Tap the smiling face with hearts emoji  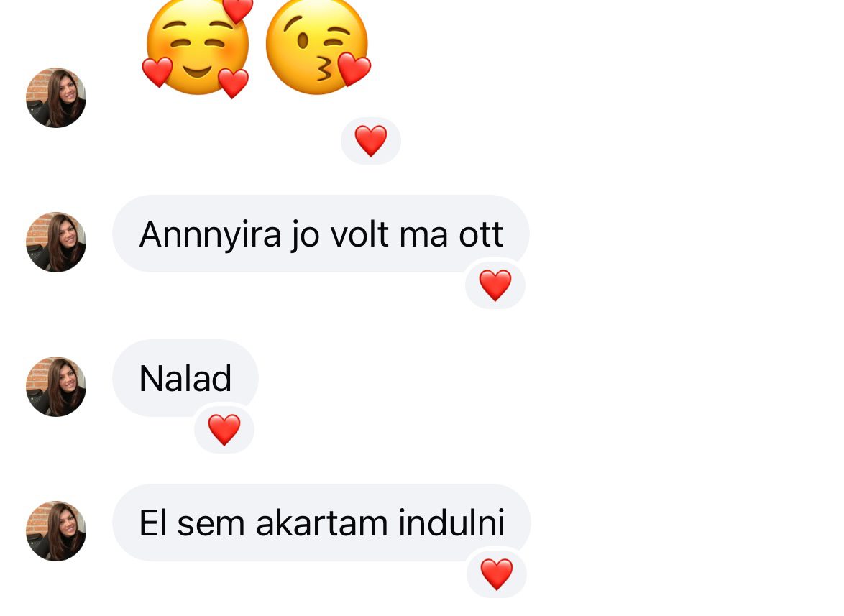pyautogui.click(x=197, y=48)
